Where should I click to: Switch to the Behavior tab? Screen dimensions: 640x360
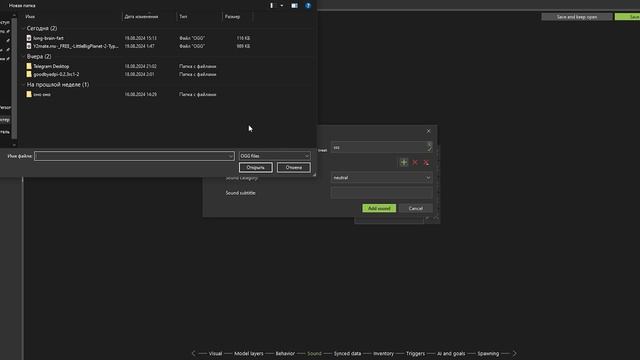(285, 353)
